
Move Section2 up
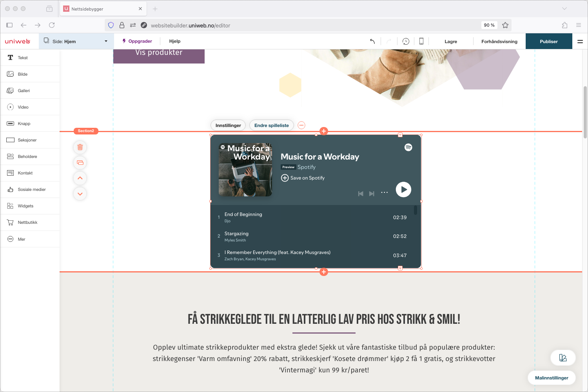[x=80, y=178]
